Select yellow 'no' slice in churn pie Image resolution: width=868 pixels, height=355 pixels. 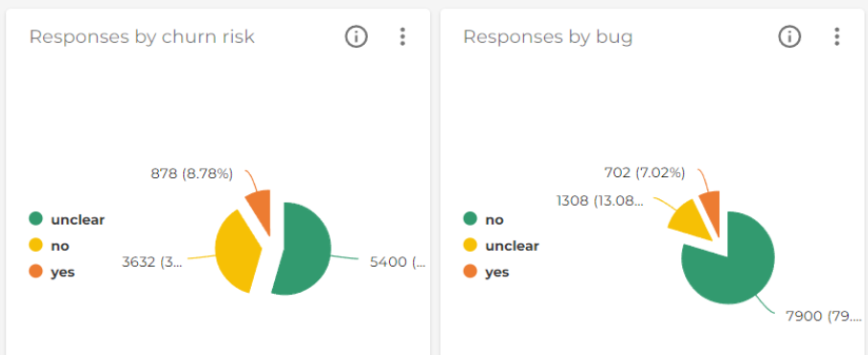[x=236, y=250]
